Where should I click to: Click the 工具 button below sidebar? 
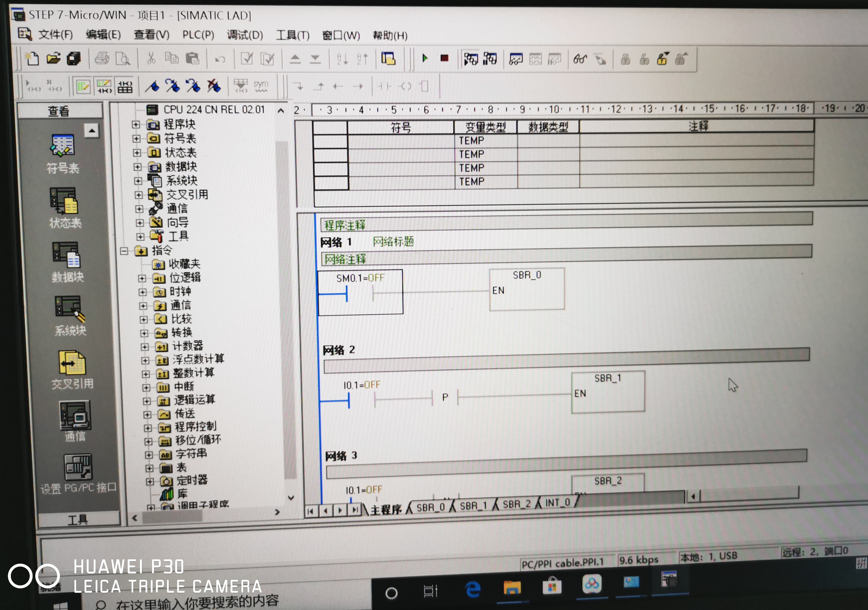pos(78,520)
